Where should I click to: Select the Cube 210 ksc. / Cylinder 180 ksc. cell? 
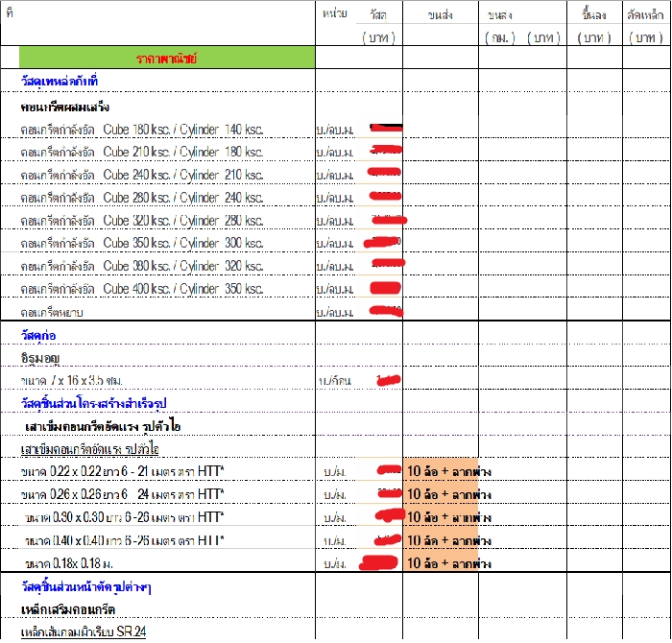tap(142, 152)
